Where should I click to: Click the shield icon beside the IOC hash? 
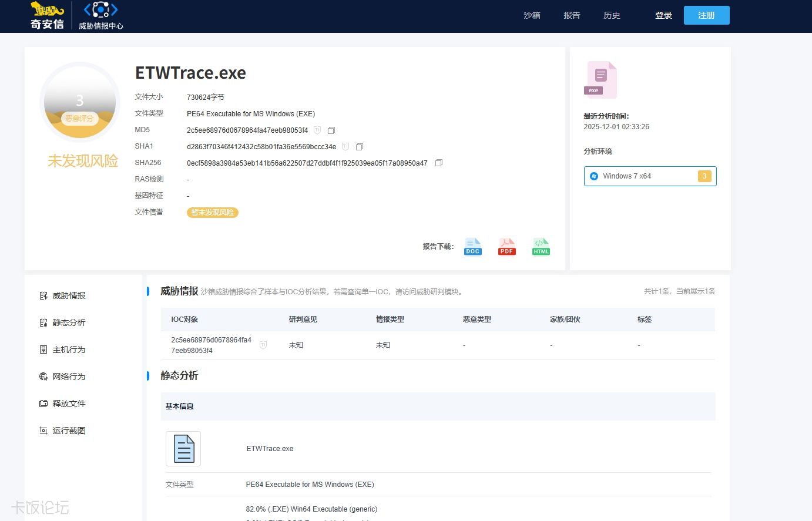263,345
